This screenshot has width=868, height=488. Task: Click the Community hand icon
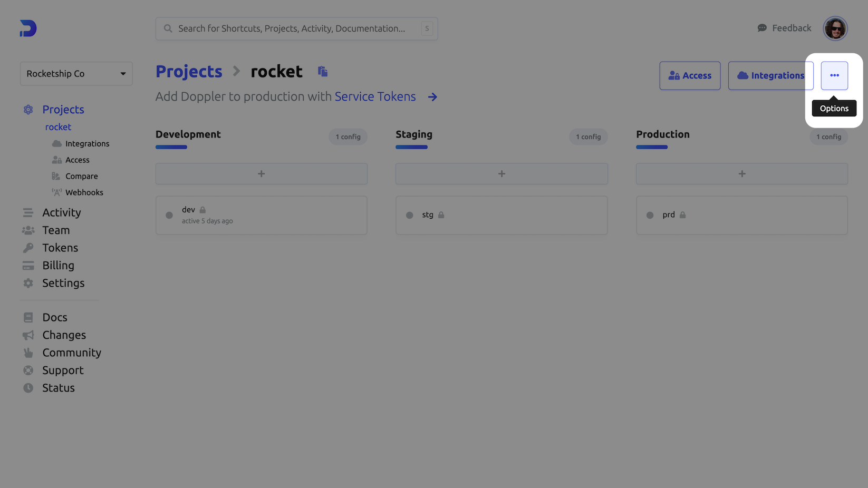pos(28,353)
